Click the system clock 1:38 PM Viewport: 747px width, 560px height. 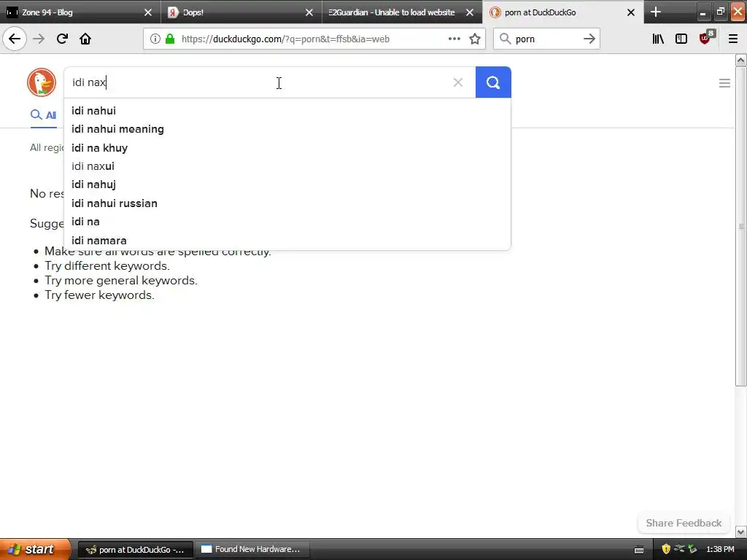point(720,550)
